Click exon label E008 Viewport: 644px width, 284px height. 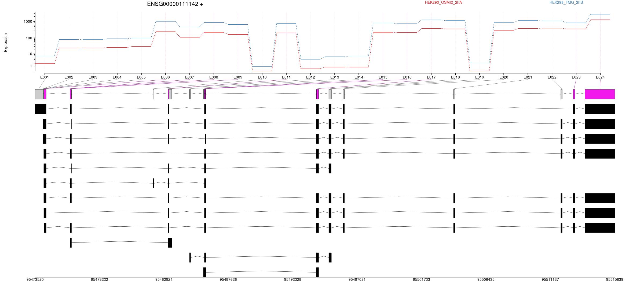(214, 77)
